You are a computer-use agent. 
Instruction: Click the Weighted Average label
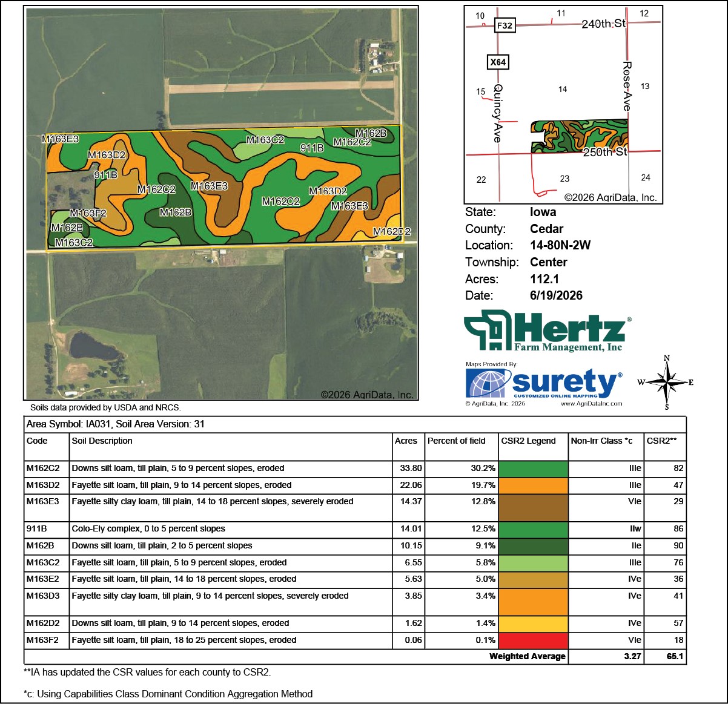coord(527,657)
